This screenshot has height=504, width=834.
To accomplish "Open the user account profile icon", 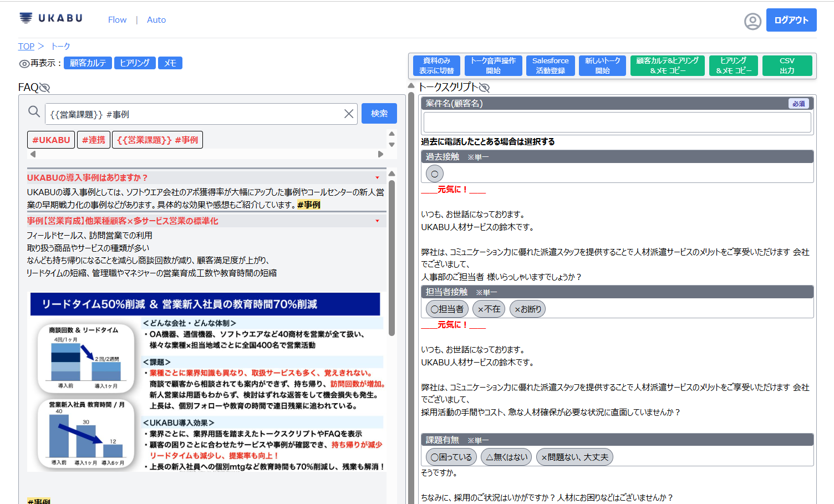I will click(x=752, y=21).
